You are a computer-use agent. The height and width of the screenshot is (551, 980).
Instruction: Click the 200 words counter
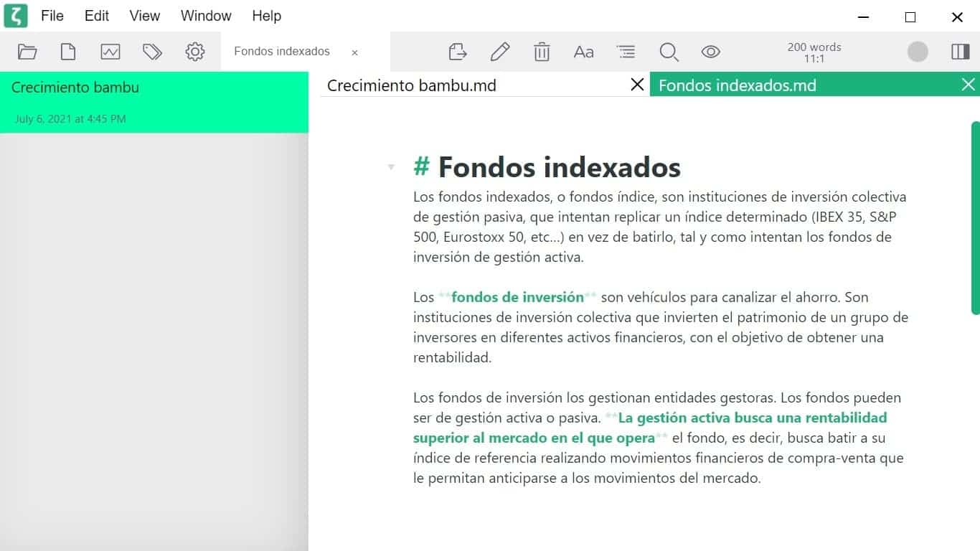tap(814, 47)
